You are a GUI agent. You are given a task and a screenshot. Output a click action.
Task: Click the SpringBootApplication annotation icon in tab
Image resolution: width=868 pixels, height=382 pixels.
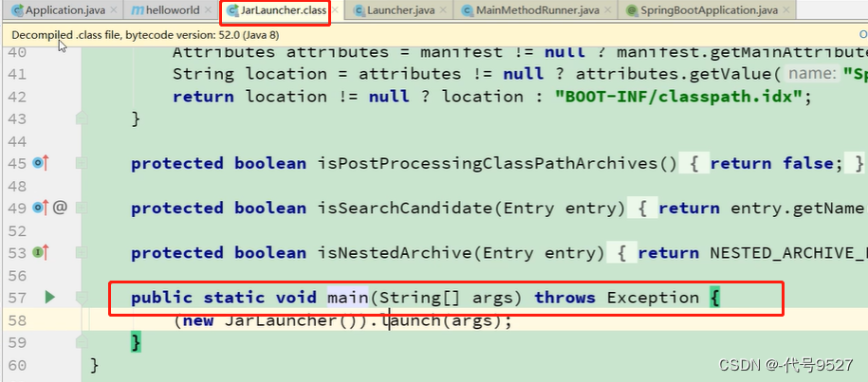[631, 9]
